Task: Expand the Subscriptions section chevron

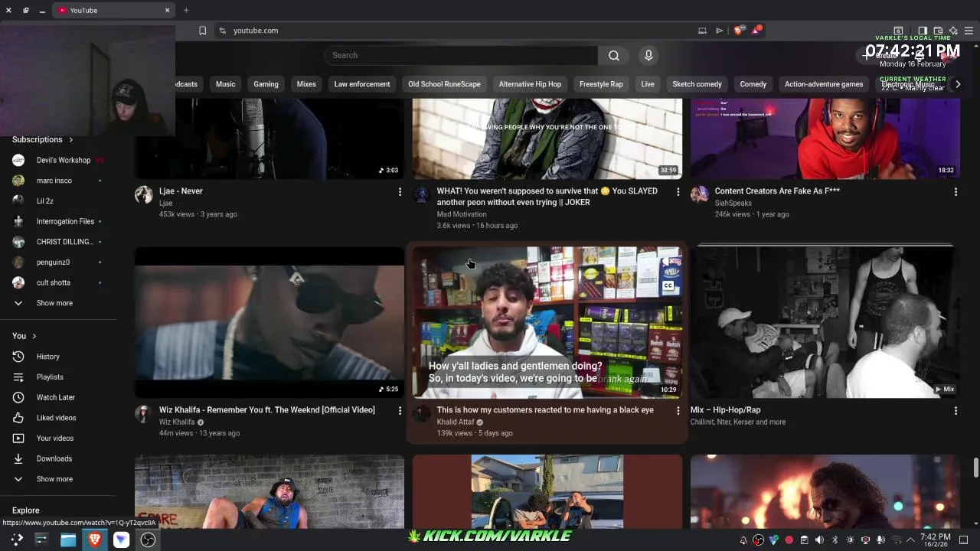Action: pyautogui.click(x=70, y=140)
